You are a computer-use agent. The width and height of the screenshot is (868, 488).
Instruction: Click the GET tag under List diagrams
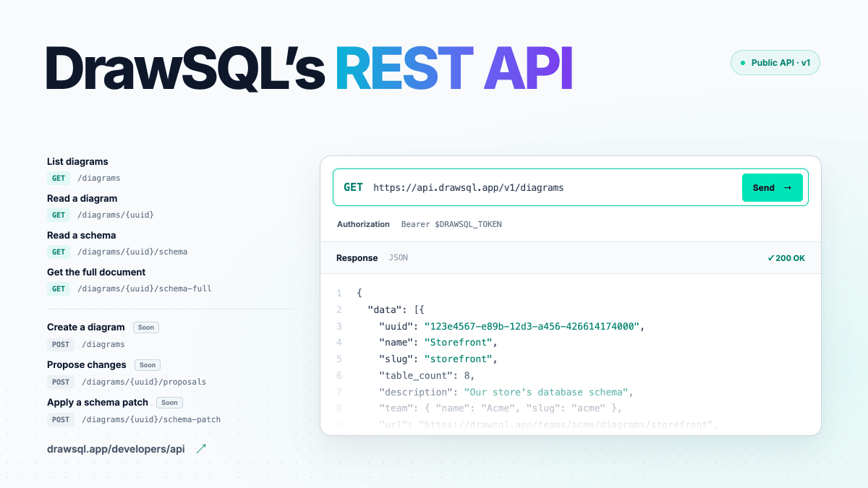(x=59, y=178)
